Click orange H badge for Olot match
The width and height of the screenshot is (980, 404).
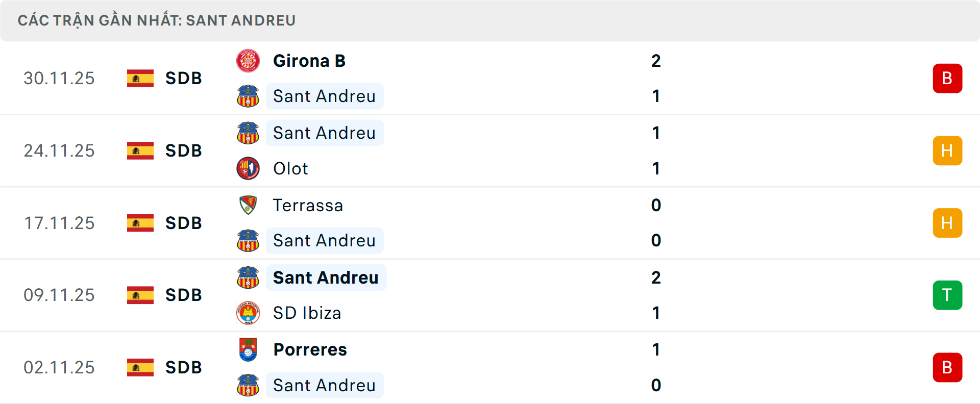point(947,150)
